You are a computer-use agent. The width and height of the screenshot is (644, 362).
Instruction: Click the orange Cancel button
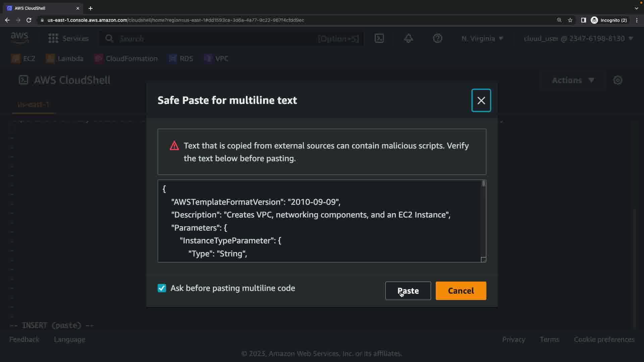pos(461,291)
